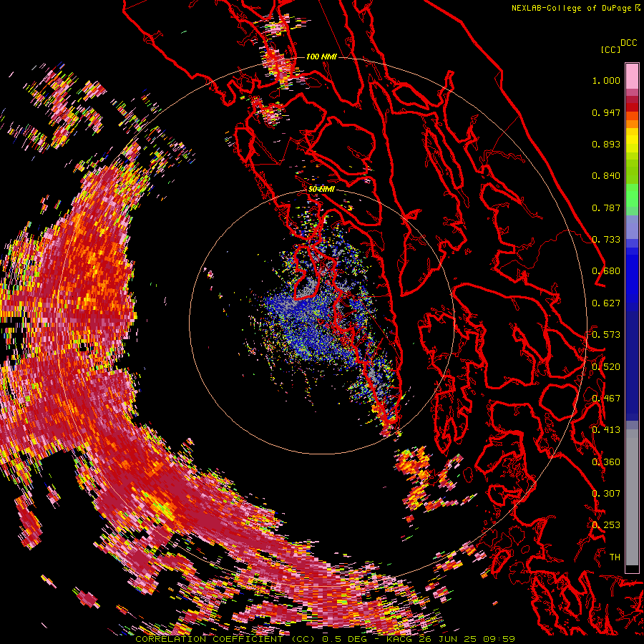Click the light pink color bar segment near 1.000
The image size is (644, 644).
tap(632, 77)
